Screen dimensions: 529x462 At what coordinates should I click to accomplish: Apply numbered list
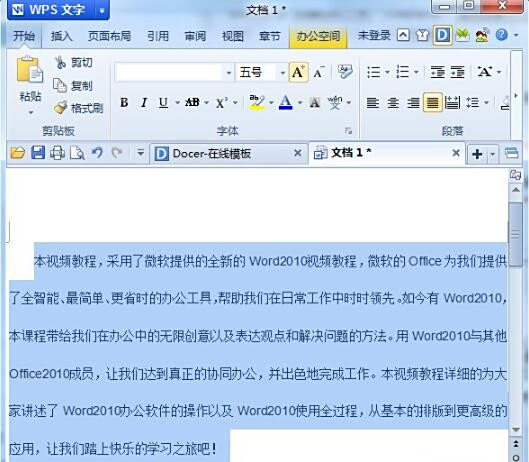point(402,72)
